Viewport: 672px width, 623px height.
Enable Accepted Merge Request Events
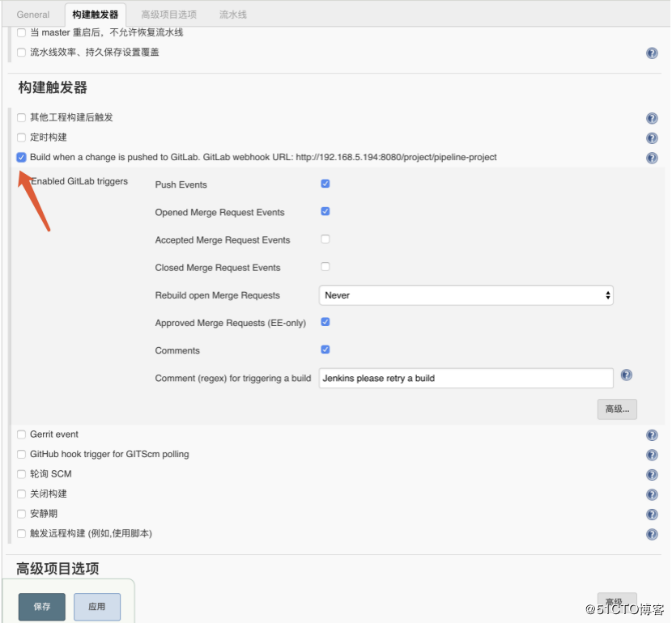[x=325, y=239]
